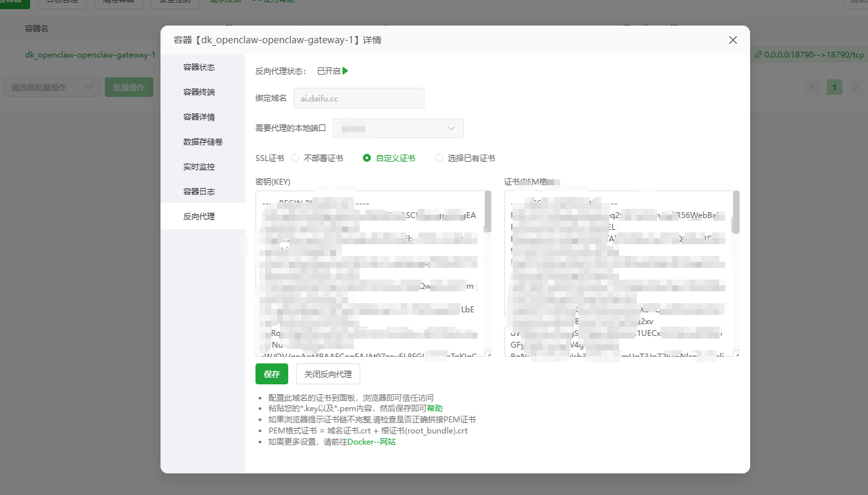Click the green 保存 button

[x=271, y=374]
